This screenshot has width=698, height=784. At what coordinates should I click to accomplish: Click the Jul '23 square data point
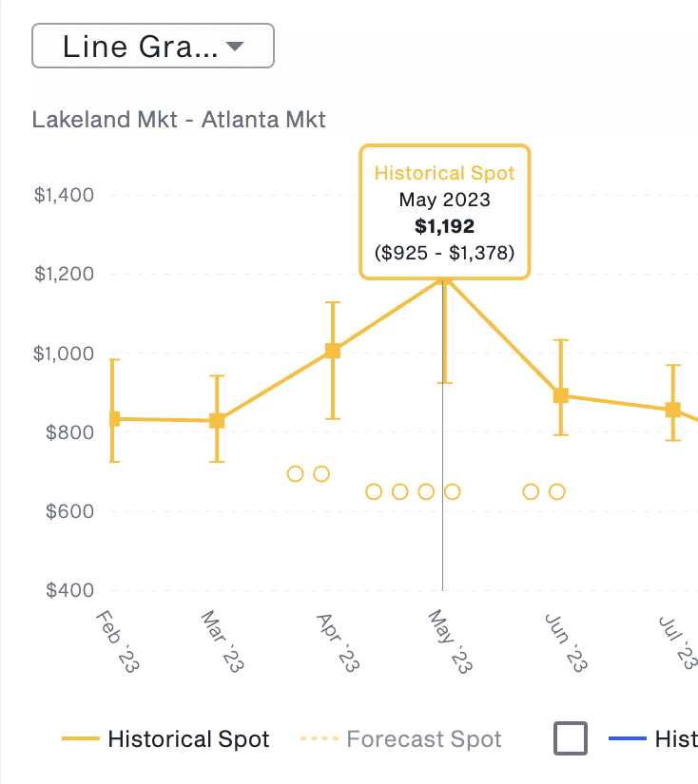pyautogui.click(x=673, y=410)
